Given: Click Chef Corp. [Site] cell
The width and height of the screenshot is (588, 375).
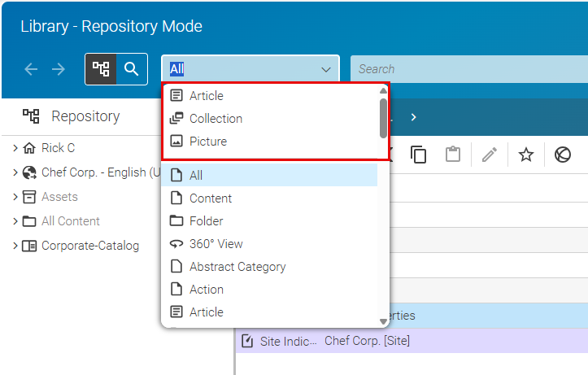Looking at the screenshot, I should click(367, 341).
